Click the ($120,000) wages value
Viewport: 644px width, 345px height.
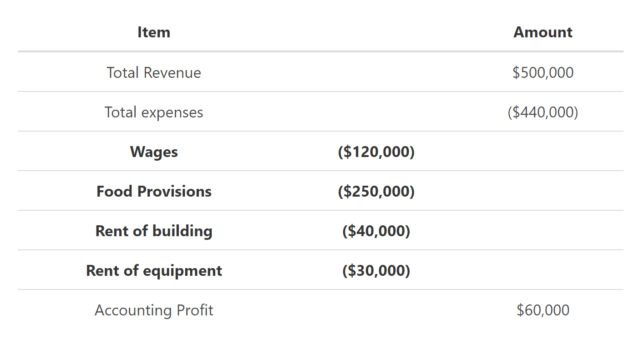pyautogui.click(x=376, y=152)
